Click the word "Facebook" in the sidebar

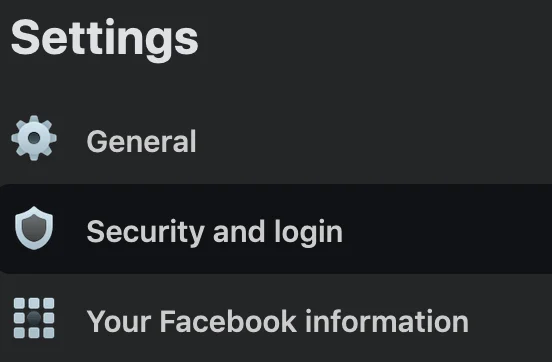coord(228,321)
